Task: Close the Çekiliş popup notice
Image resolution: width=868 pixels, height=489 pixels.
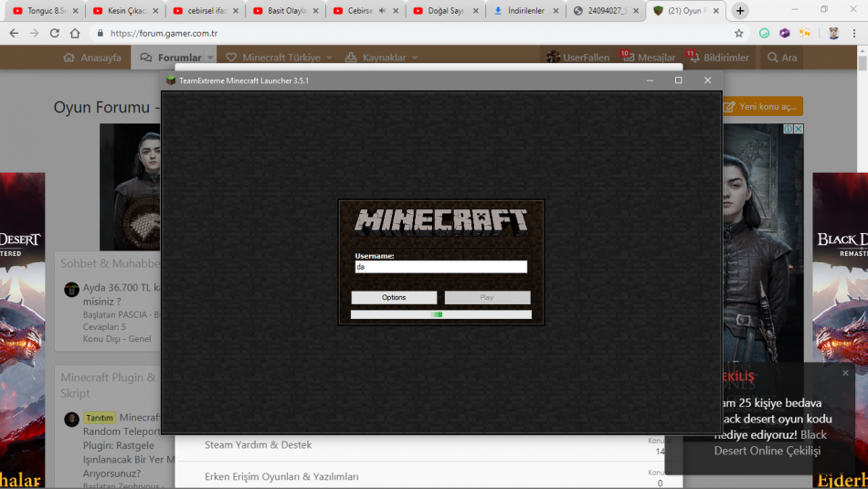Action: coord(845,373)
